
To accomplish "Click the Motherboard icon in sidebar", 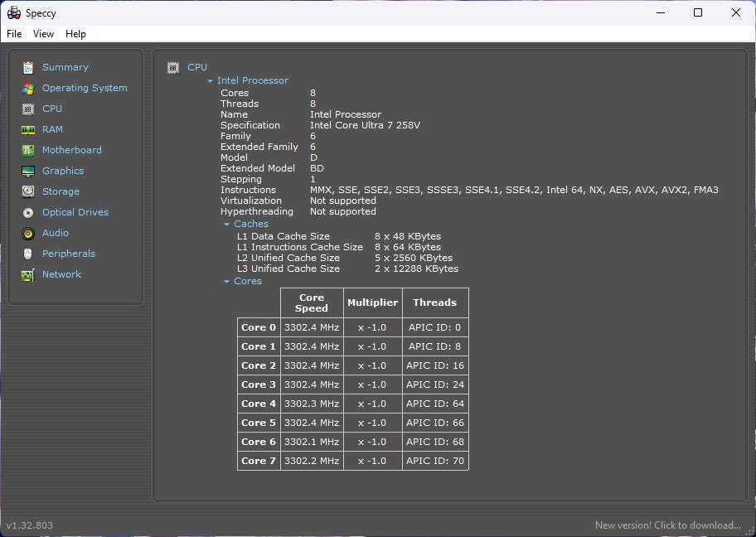I will [28, 150].
